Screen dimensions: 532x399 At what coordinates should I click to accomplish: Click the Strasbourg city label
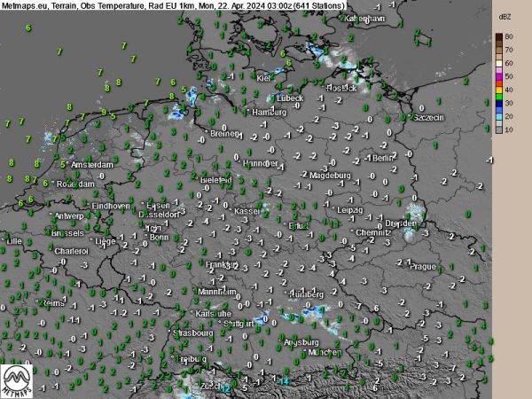click(x=194, y=333)
